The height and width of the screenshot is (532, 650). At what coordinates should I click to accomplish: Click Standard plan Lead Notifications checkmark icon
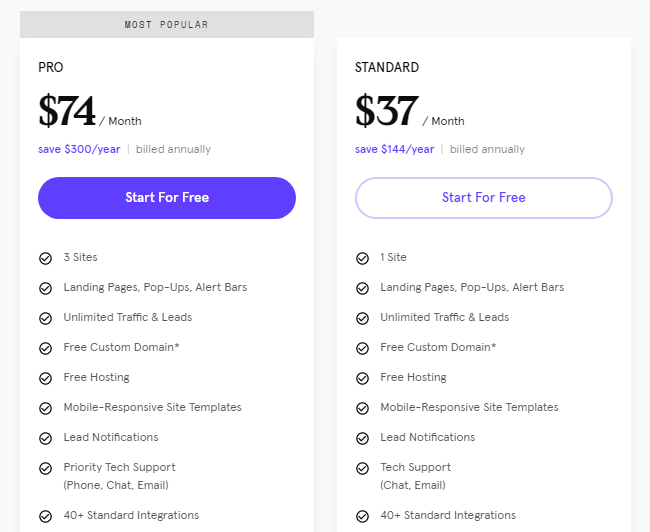(362, 438)
